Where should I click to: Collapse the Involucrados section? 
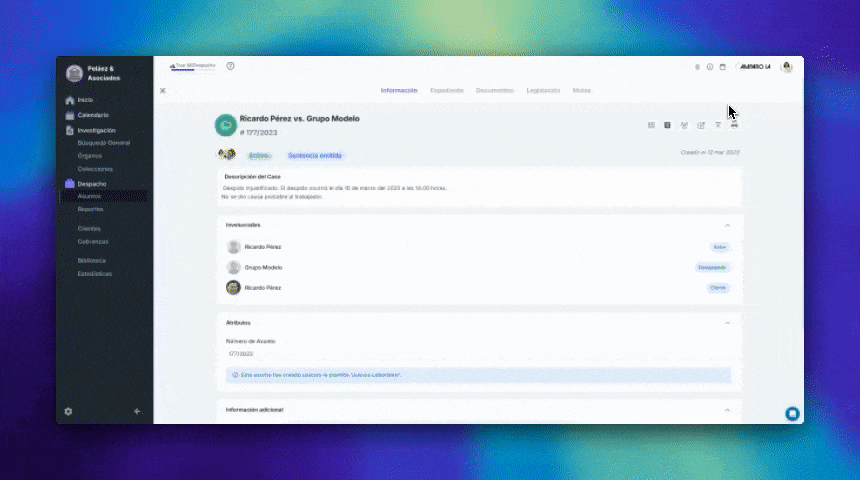click(x=727, y=225)
